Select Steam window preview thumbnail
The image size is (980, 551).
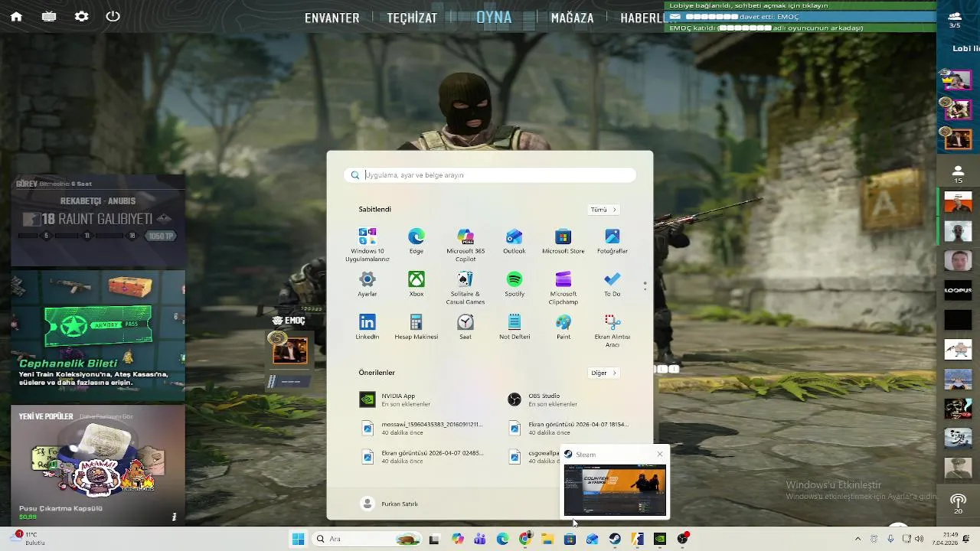coord(615,491)
